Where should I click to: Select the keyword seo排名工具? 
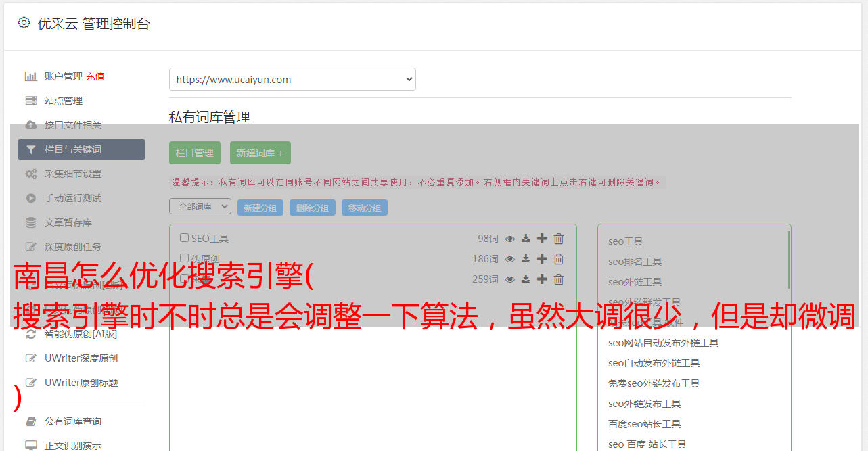[635, 262]
